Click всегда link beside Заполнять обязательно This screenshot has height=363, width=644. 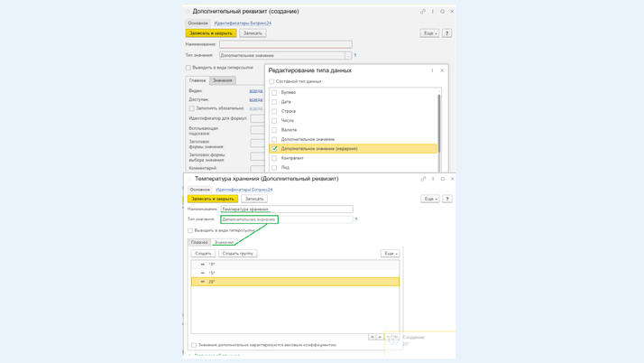tap(256, 108)
